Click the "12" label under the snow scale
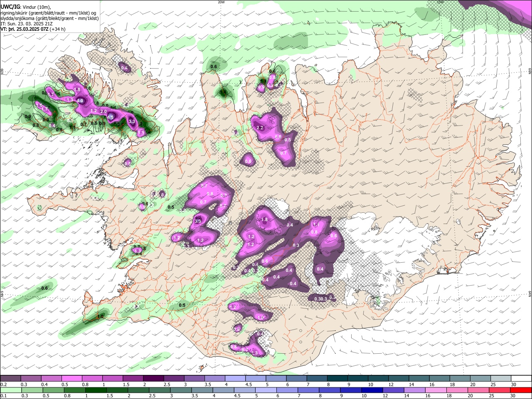The height and width of the screenshot is (399, 532). pyautogui.click(x=391, y=384)
